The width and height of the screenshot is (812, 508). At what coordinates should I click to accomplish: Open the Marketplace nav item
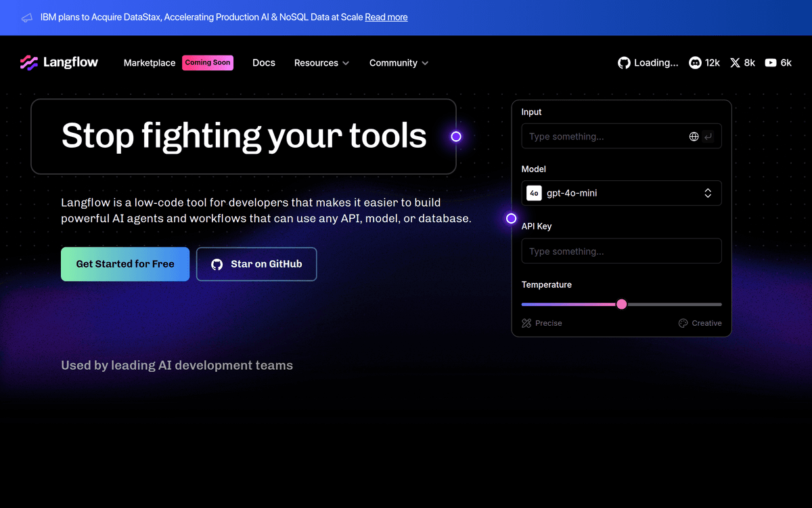(x=150, y=63)
